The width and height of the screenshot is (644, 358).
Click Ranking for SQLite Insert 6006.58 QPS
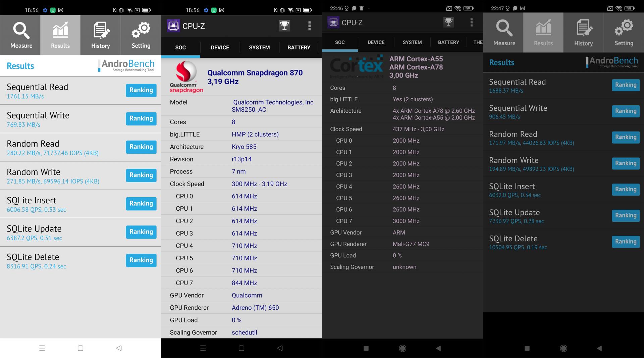pos(141,204)
